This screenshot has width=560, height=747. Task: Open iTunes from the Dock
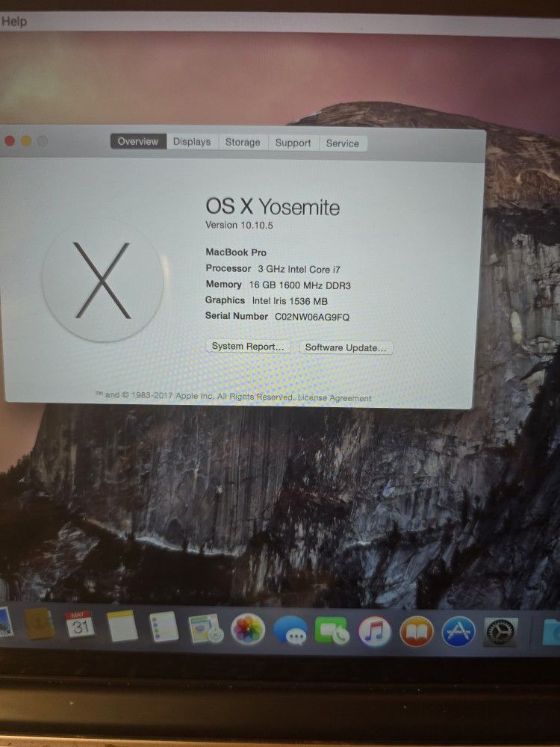tap(374, 632)
